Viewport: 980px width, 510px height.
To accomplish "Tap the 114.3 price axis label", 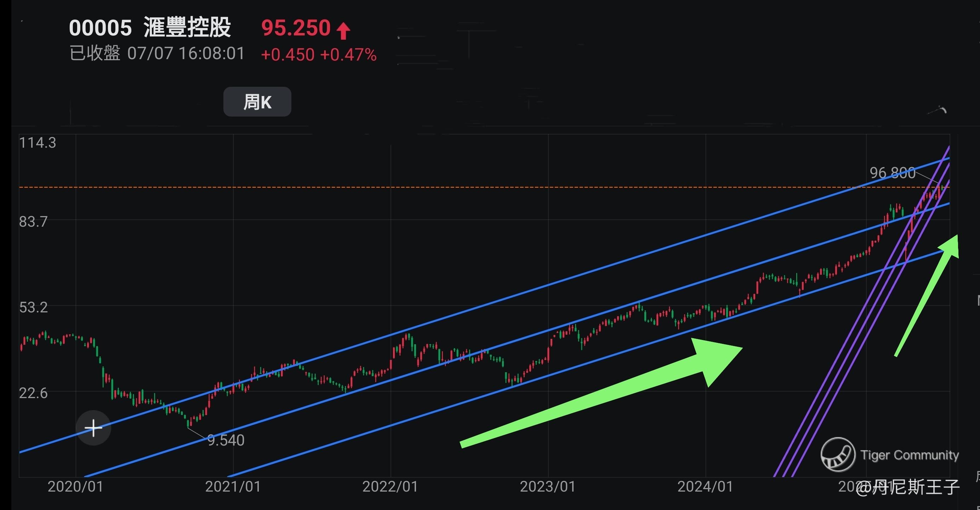I will click(x=38, y=143).
